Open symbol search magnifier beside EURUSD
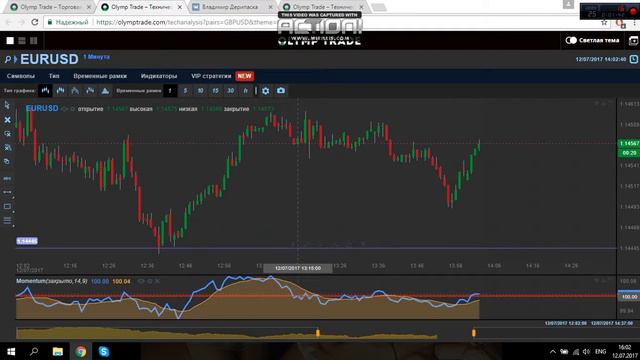Viewport: 640px width, 360px height. point(8,60)
